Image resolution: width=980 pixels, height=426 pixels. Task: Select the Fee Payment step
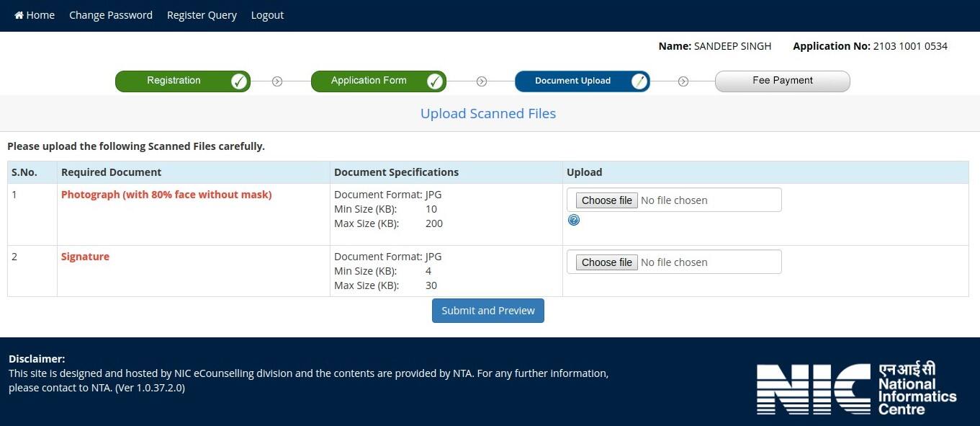[x=782, y=81]
